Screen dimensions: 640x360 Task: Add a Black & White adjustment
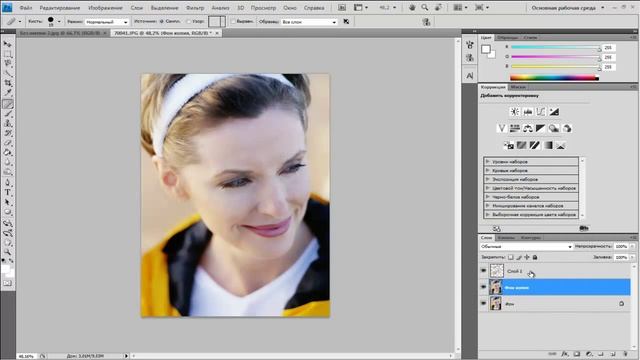541,128
